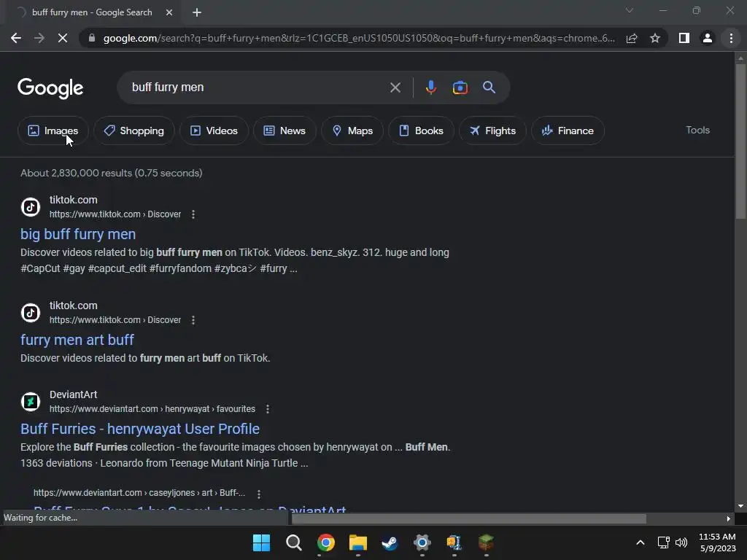This screenshot has height=560, width=747.
Task: Click the results count text
Action: pos(112,174)
